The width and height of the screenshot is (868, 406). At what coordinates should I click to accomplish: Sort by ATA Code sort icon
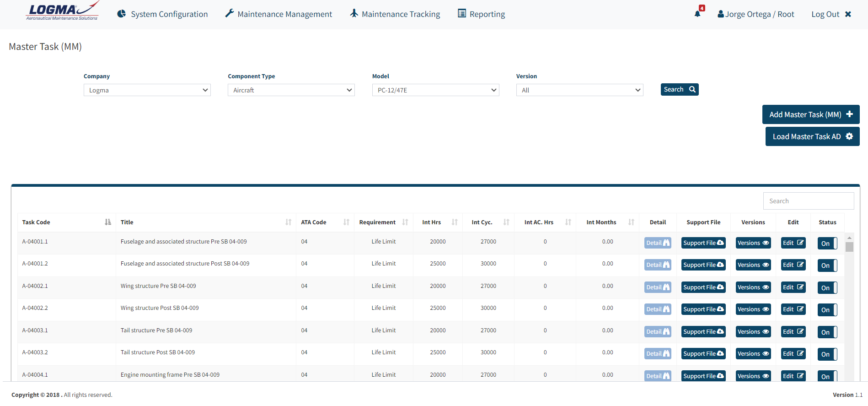tap(346, 222)
